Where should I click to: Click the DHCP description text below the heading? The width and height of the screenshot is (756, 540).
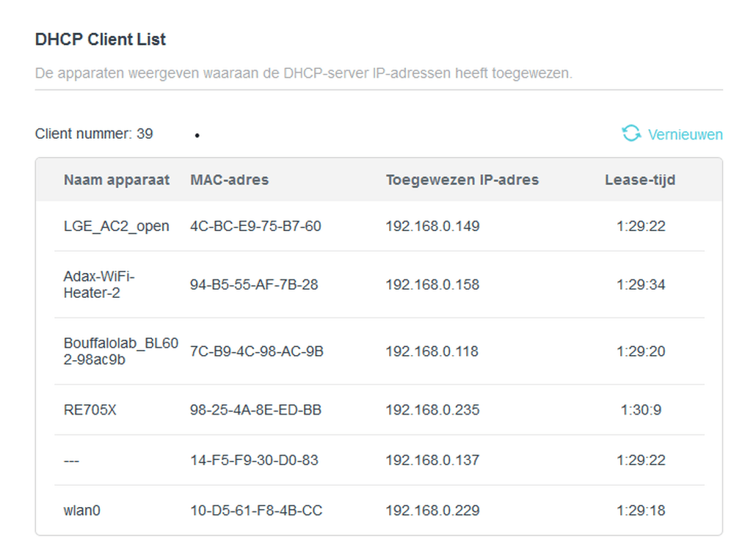point(304,73)
